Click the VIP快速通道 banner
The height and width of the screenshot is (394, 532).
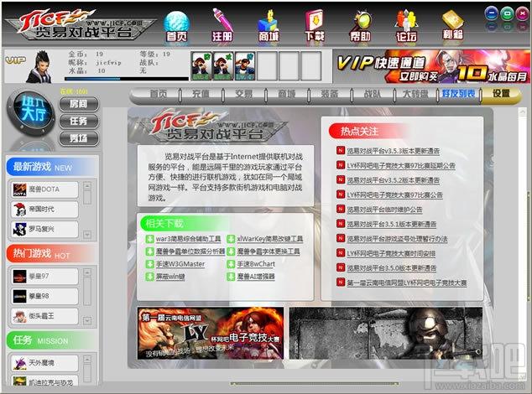(431, 66)
